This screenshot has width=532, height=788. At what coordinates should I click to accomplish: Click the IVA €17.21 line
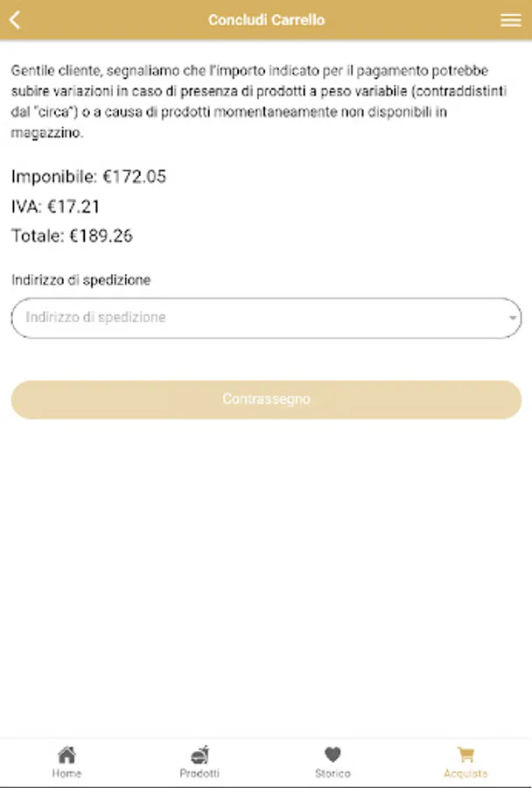pyautogui.click(x=55, y=207)
